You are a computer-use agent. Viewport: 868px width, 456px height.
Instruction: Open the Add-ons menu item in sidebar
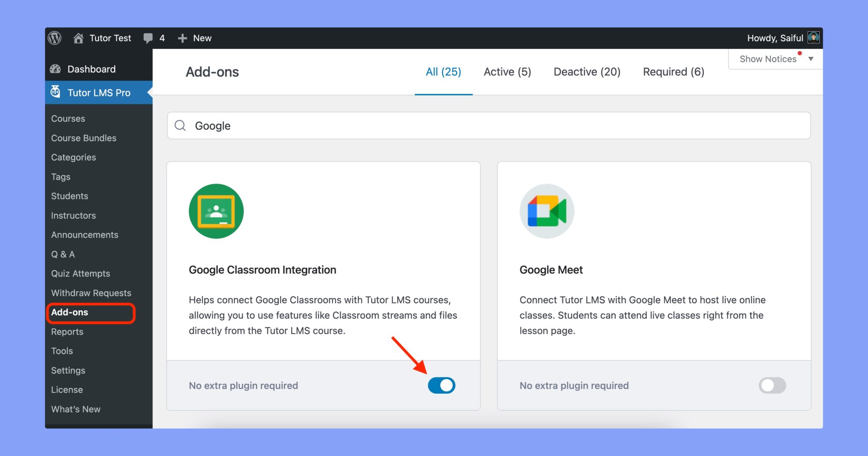coord(70,312)
